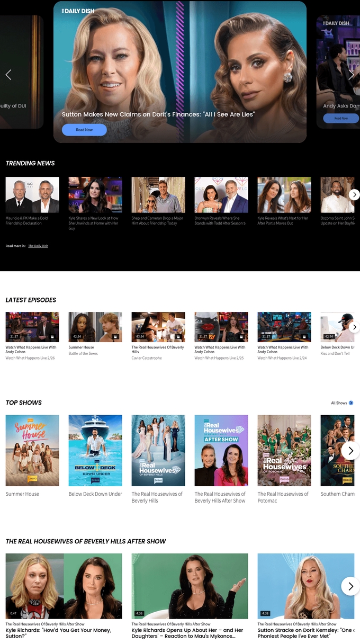Click the All Shows blue arrow icon
This screenshot has height=644, width=360.
351,403
